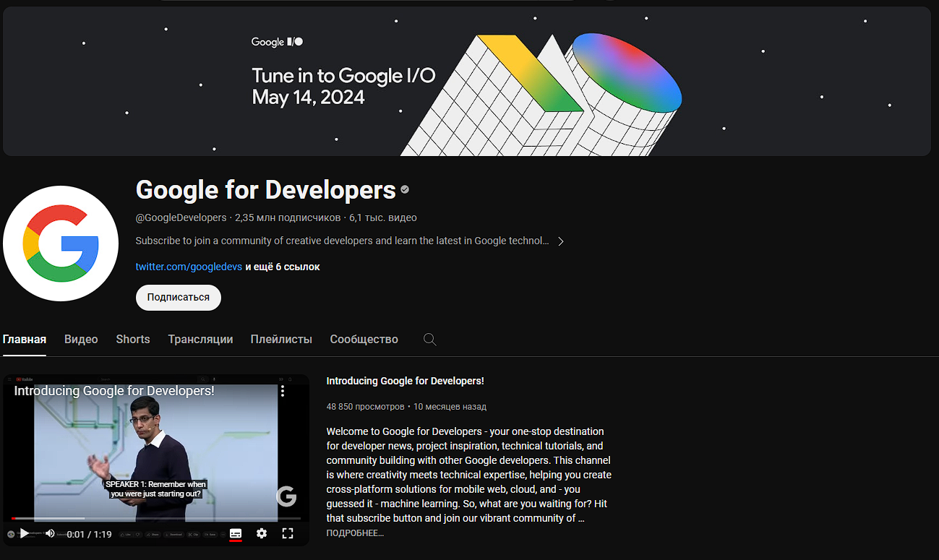This screenshot has width=939, height=560.
Task: Switch the video to fullscreen
Action: (288, 533)
